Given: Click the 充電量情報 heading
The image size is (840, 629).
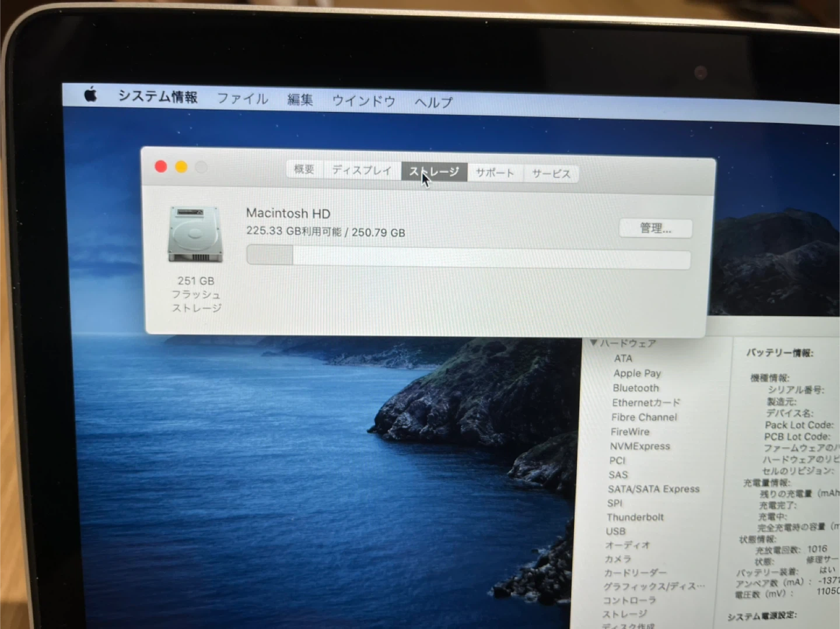Looking at the screenshot, I should pos(766,483).
